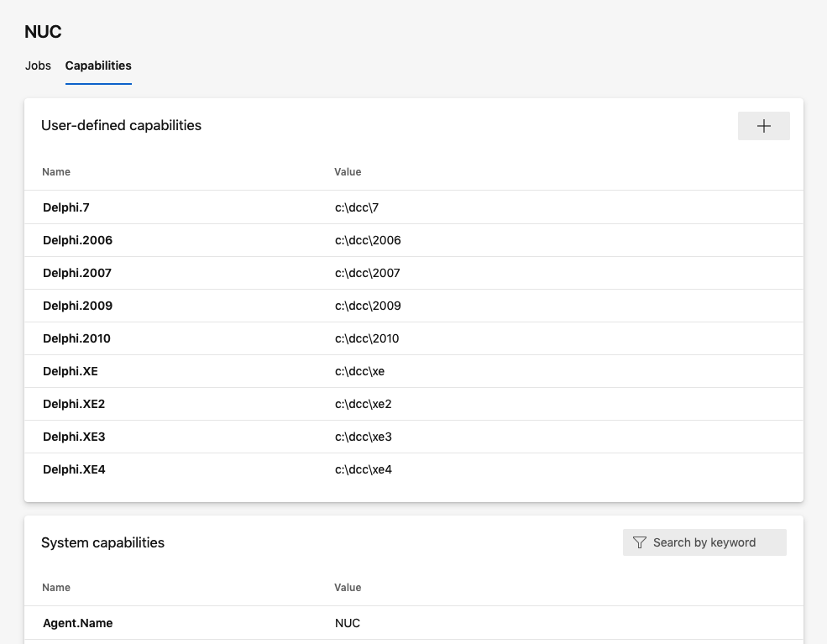
Task: Click the filter funnel icon
Action: (639, 542)
